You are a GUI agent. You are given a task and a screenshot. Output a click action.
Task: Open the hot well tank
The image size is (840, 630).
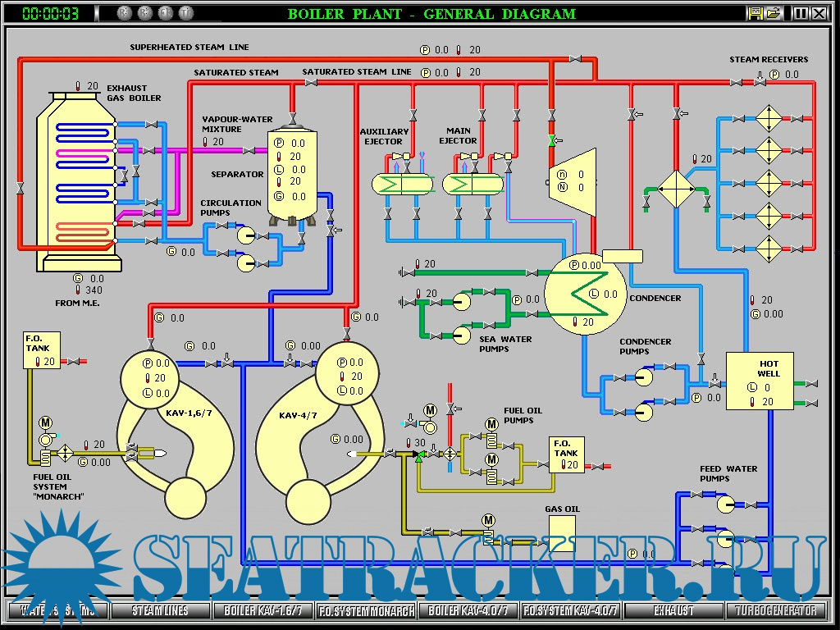point(760,381)
